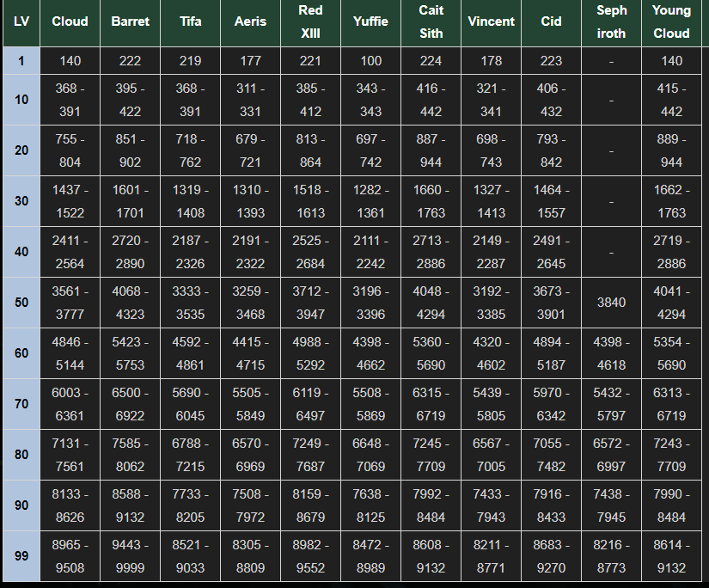Click Sephiroth's level 50 value 3840
The height and width of the screenshot is (588, 709).
(x=611, y=302)
